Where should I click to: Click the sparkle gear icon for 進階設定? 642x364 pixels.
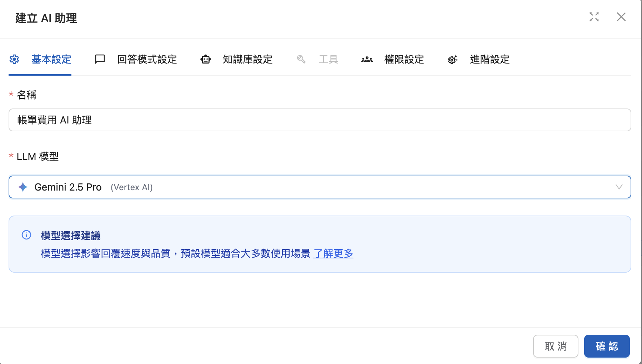tap(453, 59)
